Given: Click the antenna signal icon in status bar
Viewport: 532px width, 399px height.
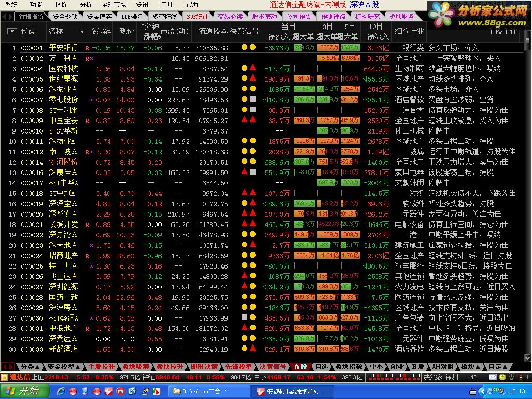Looking at the screenshot, I should pyautogui.click(x=512, y=377).
